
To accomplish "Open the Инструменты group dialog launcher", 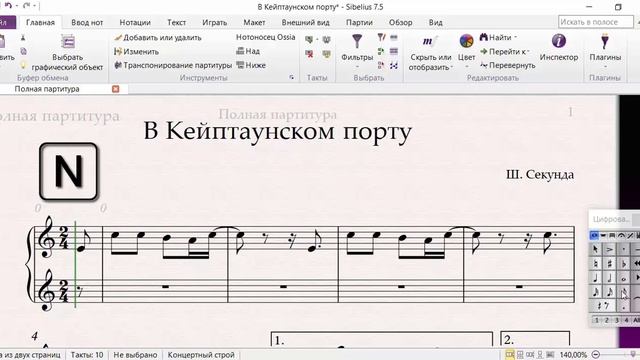I will 291,77.
